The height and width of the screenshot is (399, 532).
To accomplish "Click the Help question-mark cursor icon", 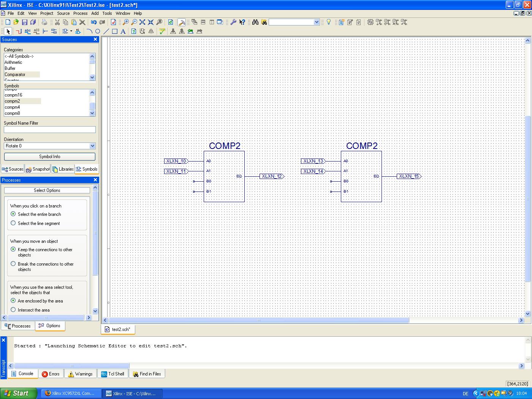I will coord(242,22).
